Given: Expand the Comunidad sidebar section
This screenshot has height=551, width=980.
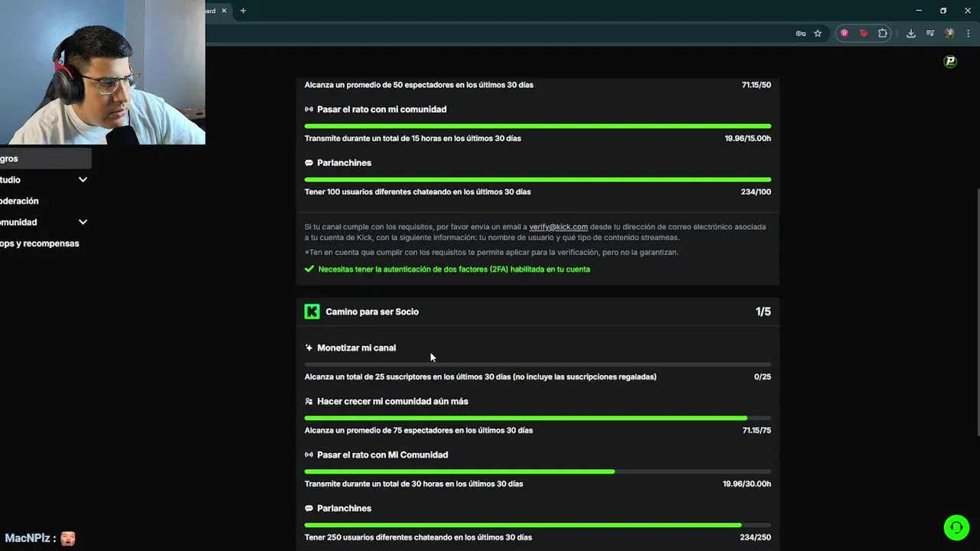Looking at the screenshot, I should (x=83, y=222).
